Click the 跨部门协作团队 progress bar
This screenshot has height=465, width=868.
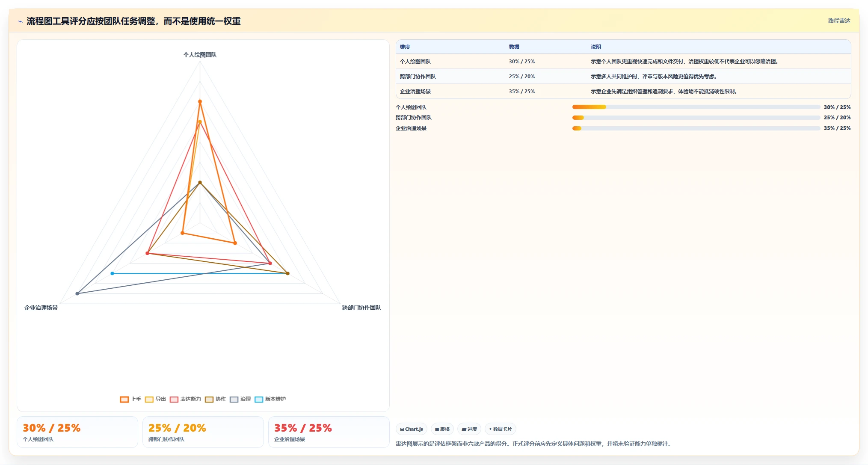(x=696, y=118)
